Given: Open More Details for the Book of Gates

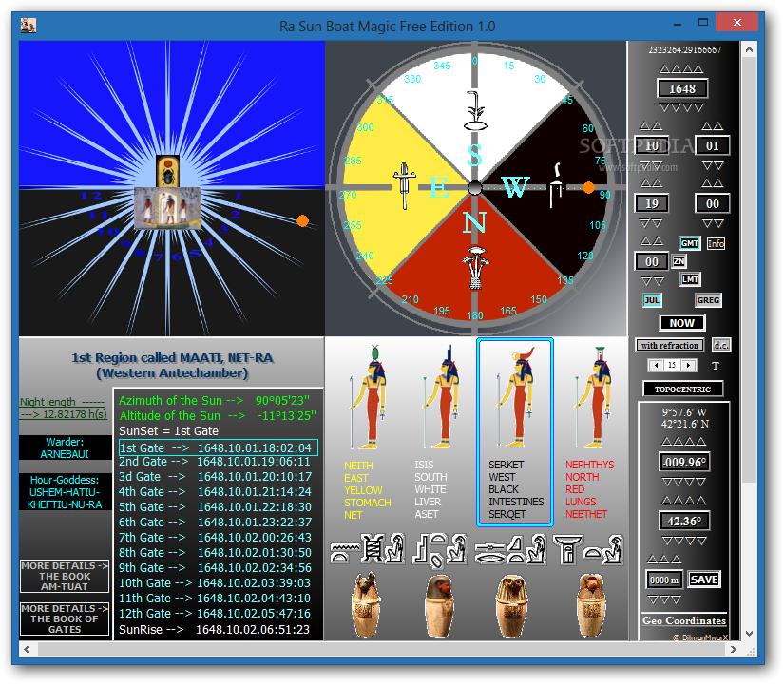Looking at the screenshot, I should point(65,619).
